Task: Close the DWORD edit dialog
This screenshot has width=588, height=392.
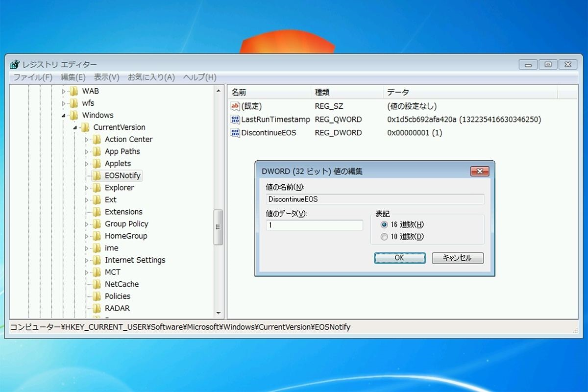Action: click(x=480, y=171)
